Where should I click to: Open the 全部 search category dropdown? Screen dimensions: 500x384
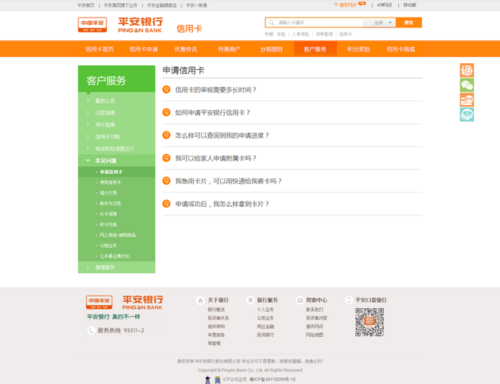(380, 22)
